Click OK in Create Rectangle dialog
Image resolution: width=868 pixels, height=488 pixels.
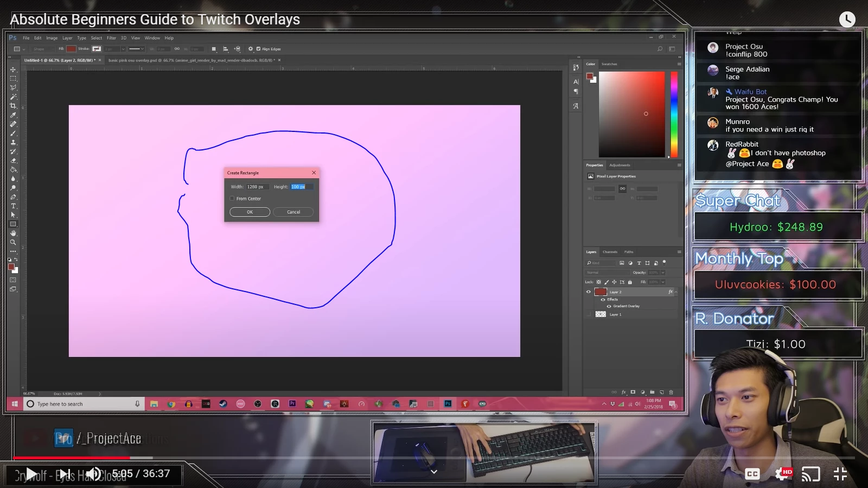(x=250, y=212)
